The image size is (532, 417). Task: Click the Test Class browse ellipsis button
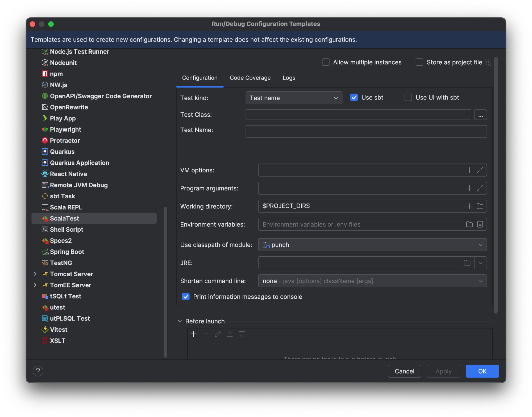[x=480, y=115]
